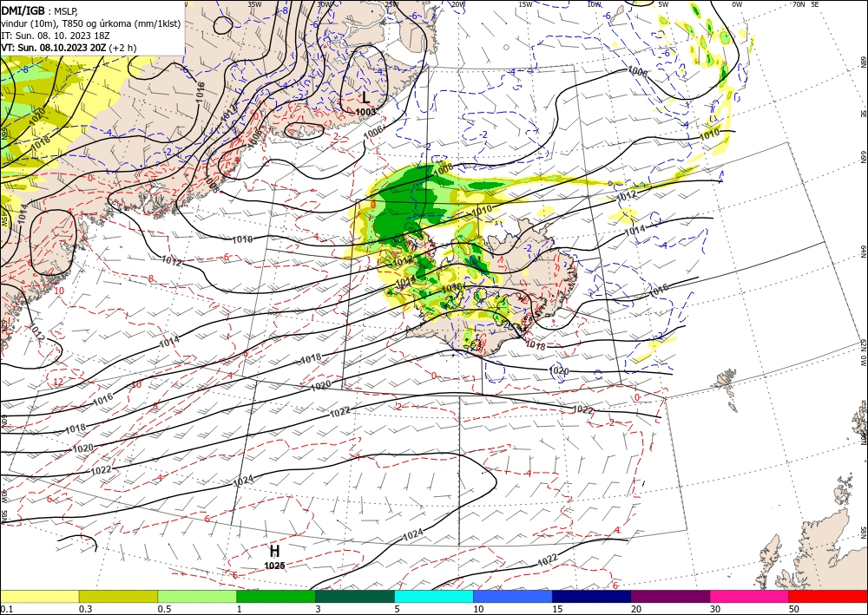This screenshot has width=868, height=615.
Task: Click the red '12' temperature contour label
Action: pyautogui.click(x=58, y=383)
